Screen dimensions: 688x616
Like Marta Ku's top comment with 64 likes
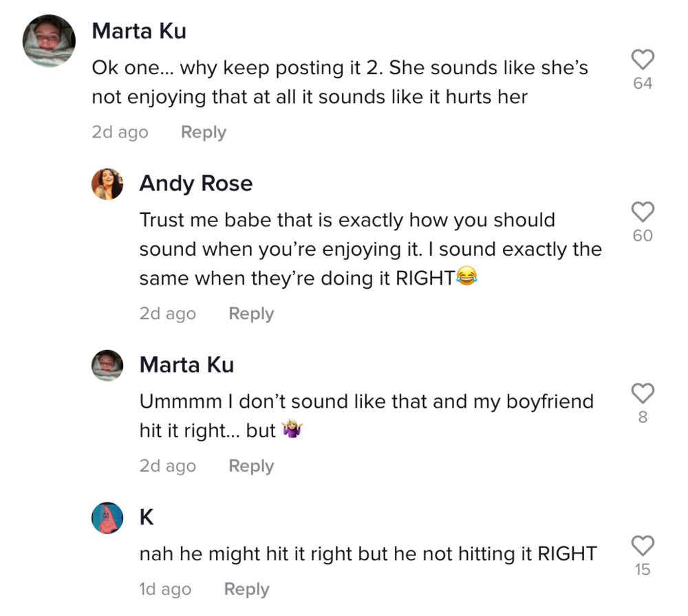[643, 59]
